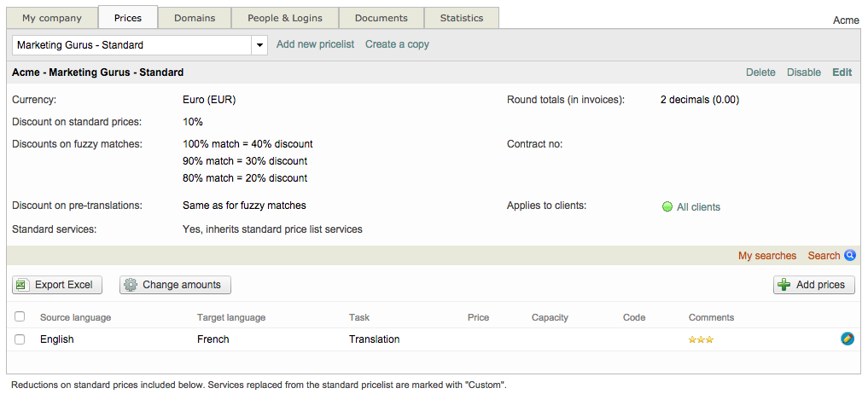868x394 pixels.
Task: Disable the pricelist via Disable link
Action: (x=803, y=72)
